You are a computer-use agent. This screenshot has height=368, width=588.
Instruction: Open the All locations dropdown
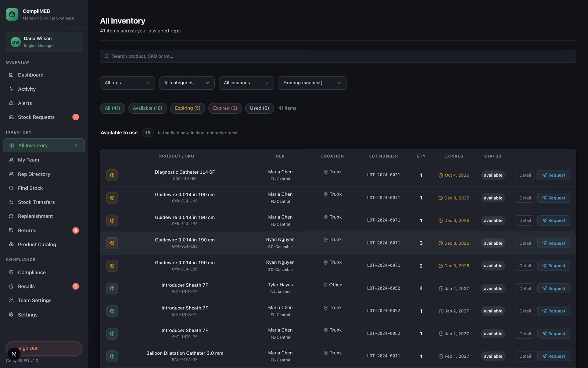[x=247, y=83]
